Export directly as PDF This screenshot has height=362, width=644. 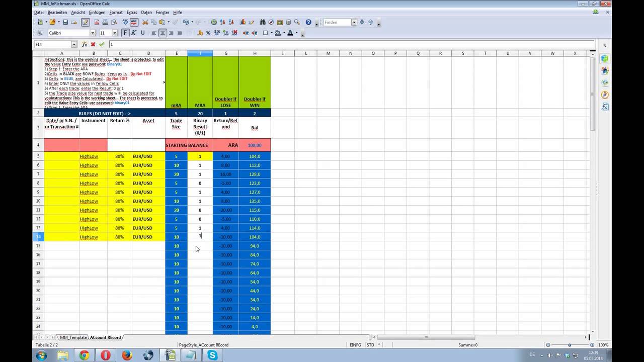97,22
